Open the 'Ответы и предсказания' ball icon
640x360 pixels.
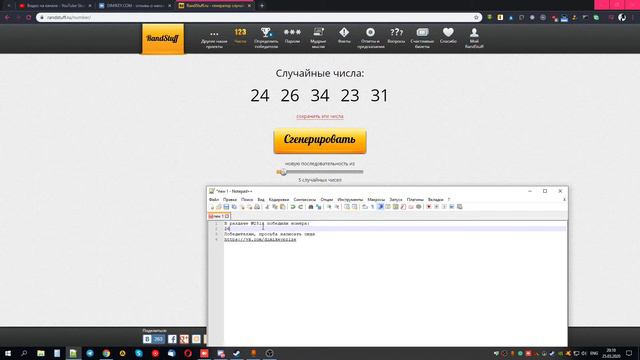(x=370, y=32)
